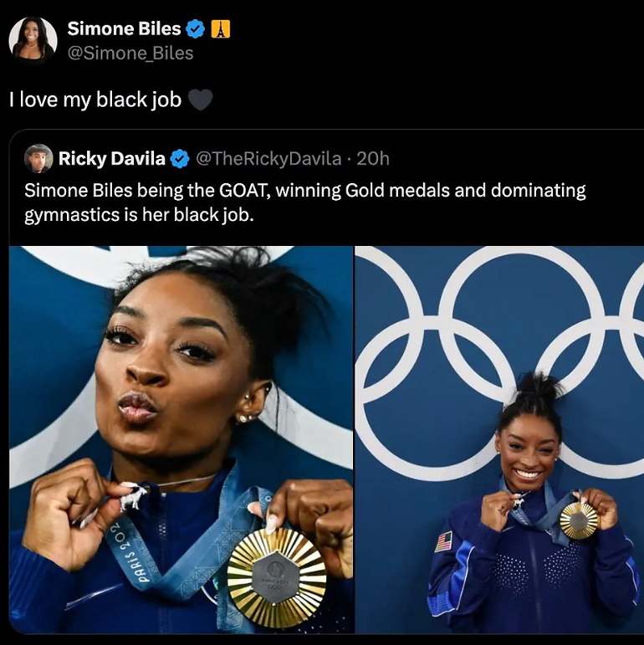
Task: Click the goat necklace charm in left photo
Action: (133, 495)
